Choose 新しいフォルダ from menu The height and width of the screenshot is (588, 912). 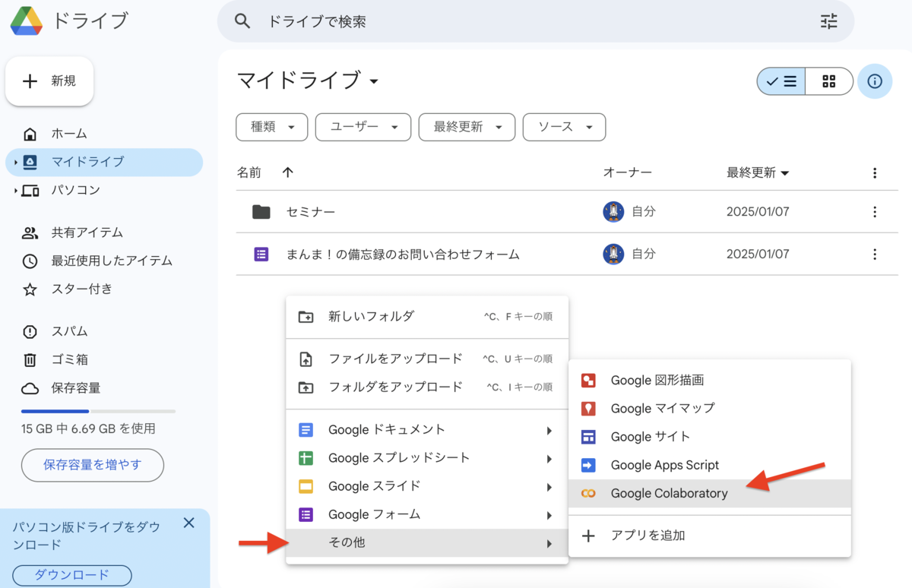(427, 317)
